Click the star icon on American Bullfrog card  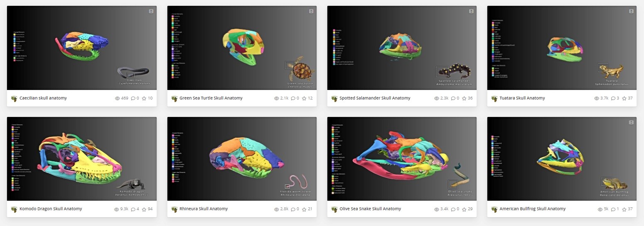coord(624,209)
